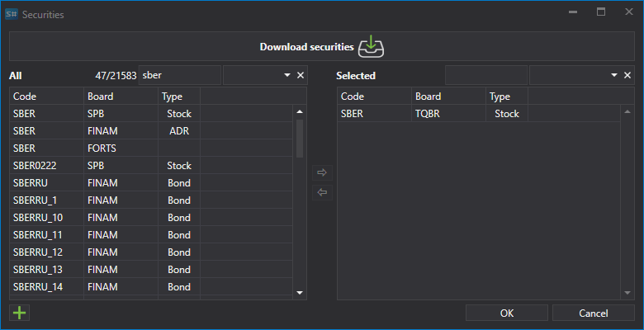
Task: Click the S# application icon in title bar
Action: coord(12,14)
